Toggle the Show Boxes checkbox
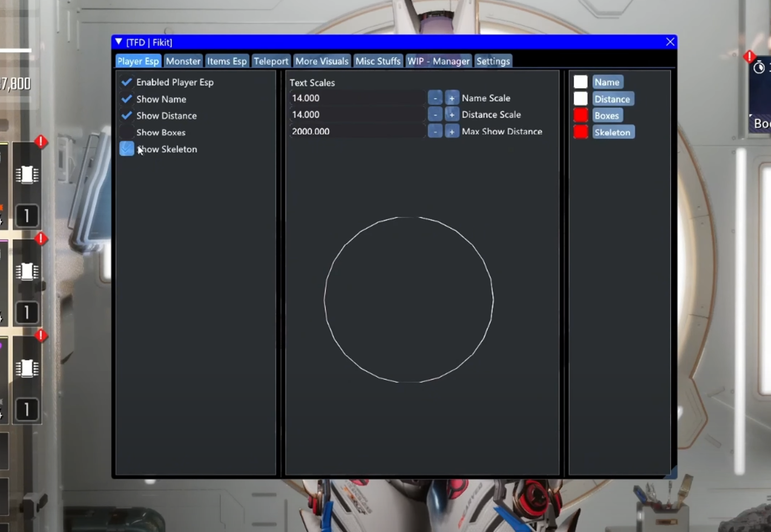771x532 pixels. [127, 132]
